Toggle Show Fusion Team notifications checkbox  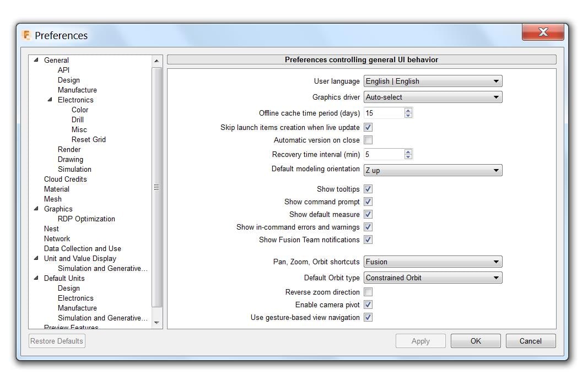coord(368,240)
